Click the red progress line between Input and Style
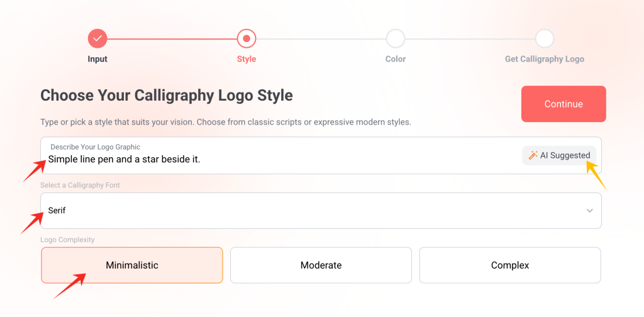Screen dimensions: 644x317 (x=172, y=39)
